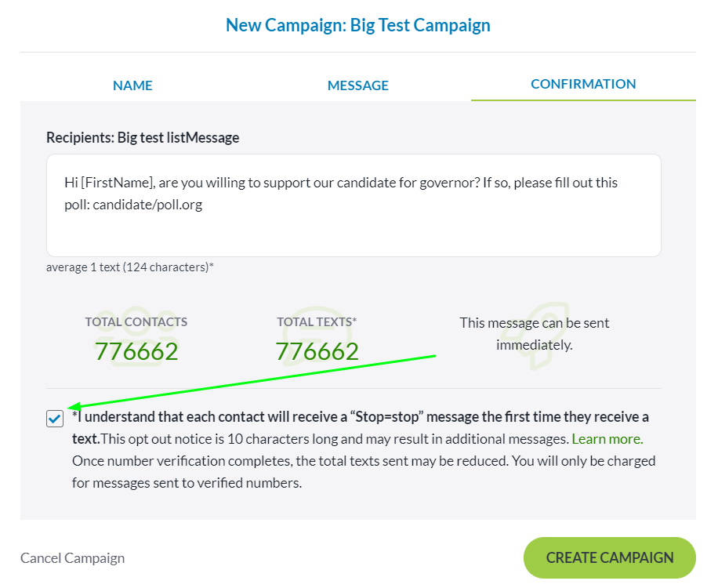Click the average 1 text character note

point(130,267)
